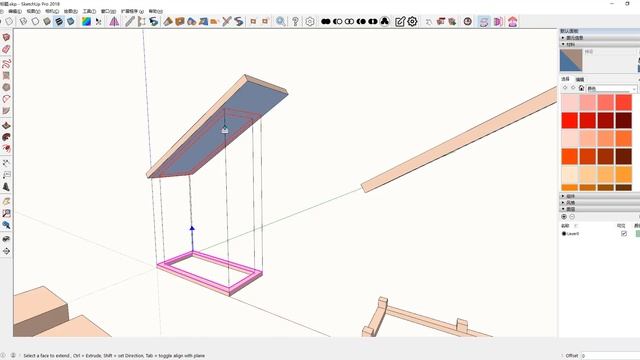The width and height of the screenshot is (640, 360).
Task: Click the pink upward arrow house icon
Action: (513, 21)
